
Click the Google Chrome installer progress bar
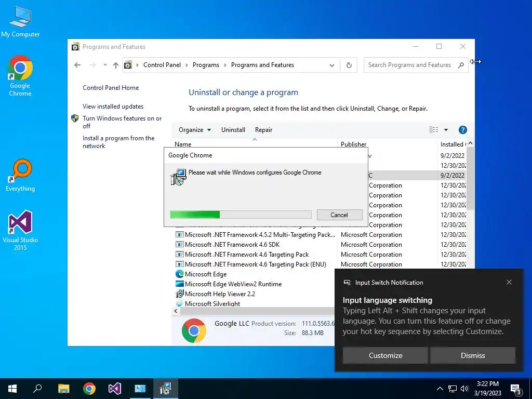click(x=241, y=215)
